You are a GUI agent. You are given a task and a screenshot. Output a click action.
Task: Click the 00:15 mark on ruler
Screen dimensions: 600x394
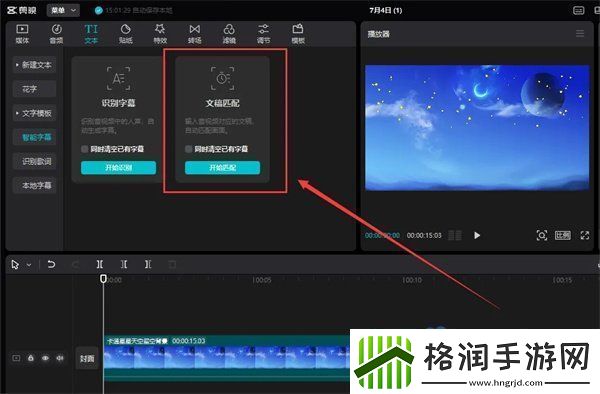tap(562, 280)
